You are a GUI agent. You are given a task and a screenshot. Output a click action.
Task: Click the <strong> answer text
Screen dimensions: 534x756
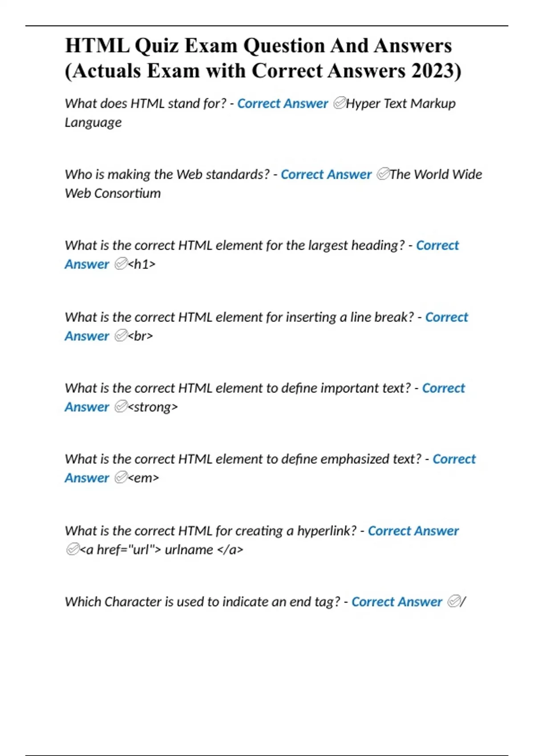(153, 407)
